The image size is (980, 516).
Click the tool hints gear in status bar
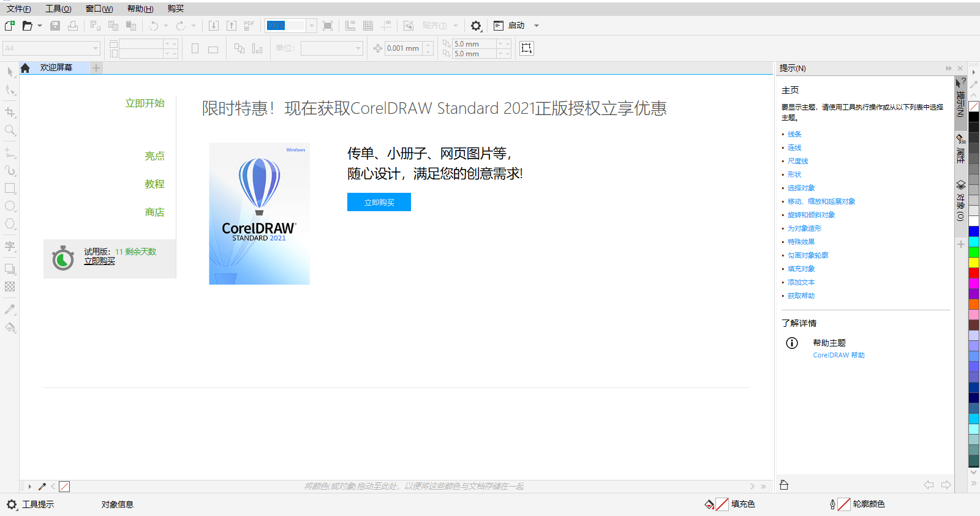(x=12, y=504)
